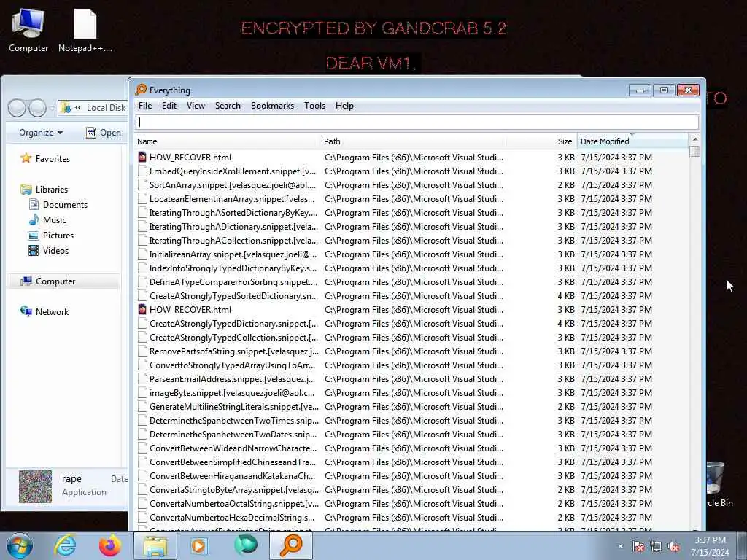Select ConvertBetweenWideandNarrowCharacte file name

pyautogui.click(x=233, y=448)
